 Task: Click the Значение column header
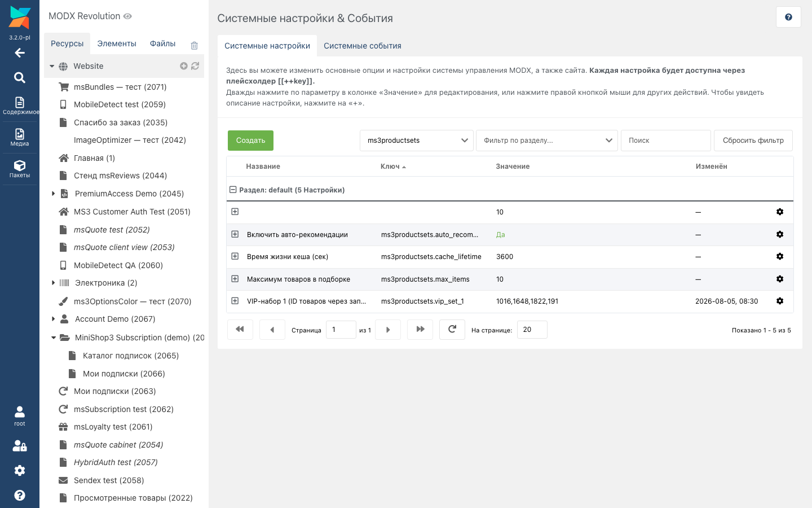(513, 167)
